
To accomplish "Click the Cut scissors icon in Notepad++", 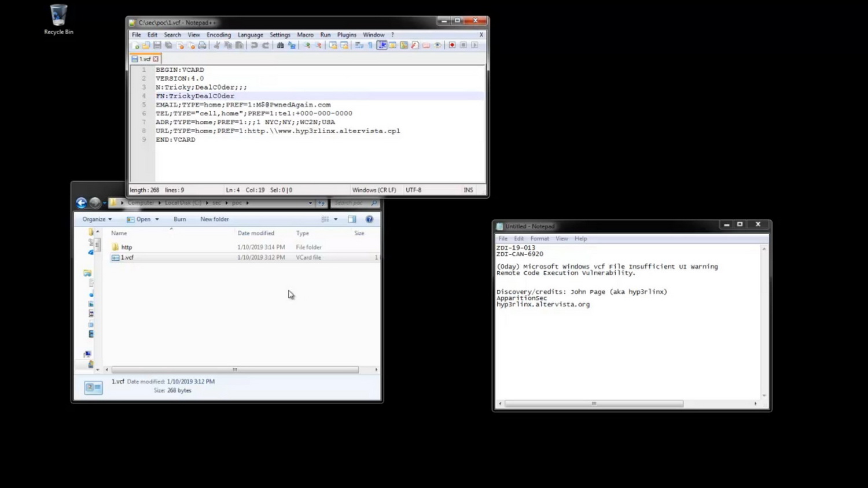I will point(216,45).
